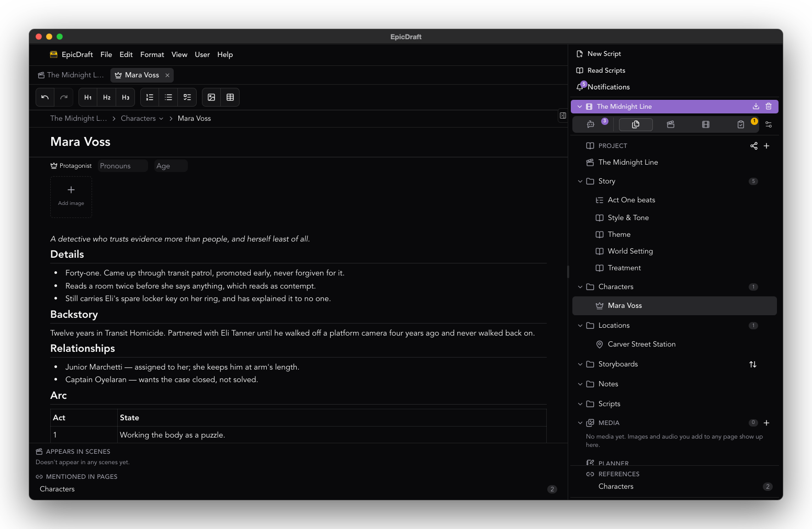Sort the Storyboards folder
Screen dimensions: 812x529
(753, 364)
